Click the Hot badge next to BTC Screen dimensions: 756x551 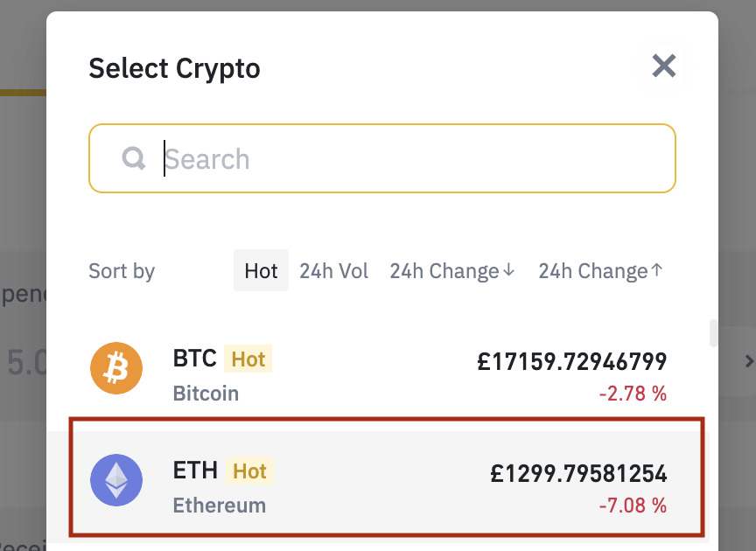click(x=248, y=359)
